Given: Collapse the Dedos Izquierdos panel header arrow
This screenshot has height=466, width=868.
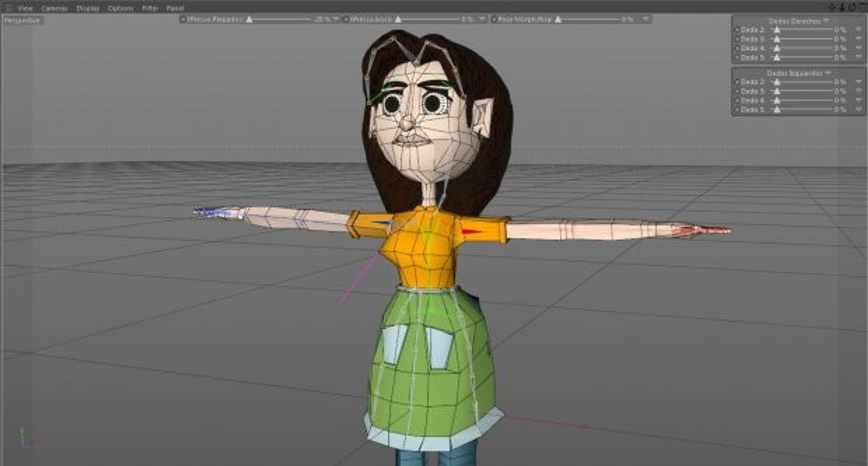Looking at the screenshot, I should (828, 72).
